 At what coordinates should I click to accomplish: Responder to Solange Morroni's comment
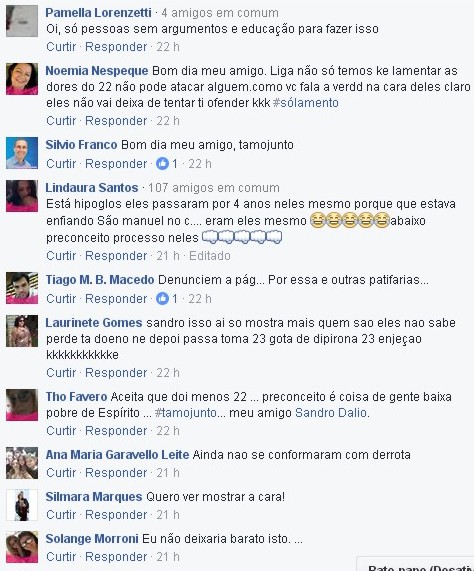click(x=116, y=557)
